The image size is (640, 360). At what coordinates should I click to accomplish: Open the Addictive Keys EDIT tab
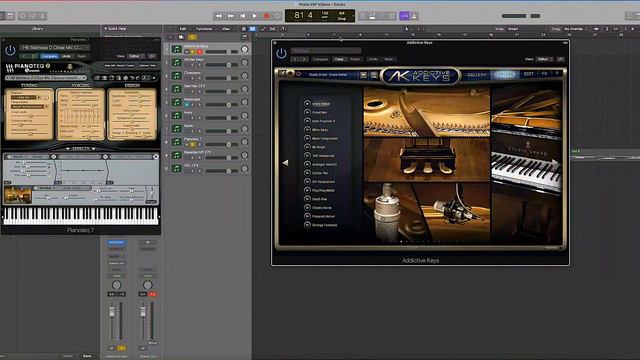(529, 74)
